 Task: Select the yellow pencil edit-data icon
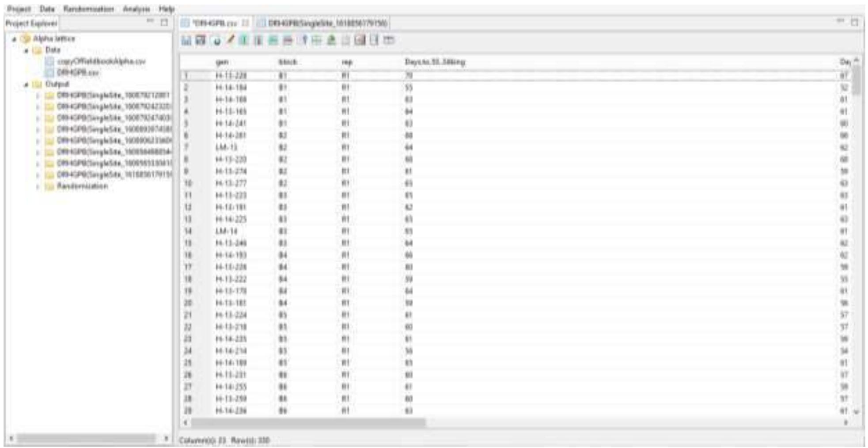[231, 42]
